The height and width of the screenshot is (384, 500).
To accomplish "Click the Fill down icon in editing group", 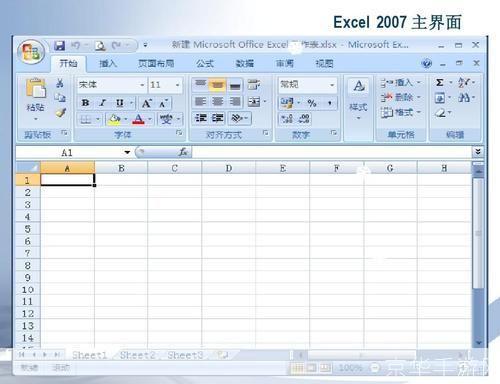I will click(x=440, y=98).
